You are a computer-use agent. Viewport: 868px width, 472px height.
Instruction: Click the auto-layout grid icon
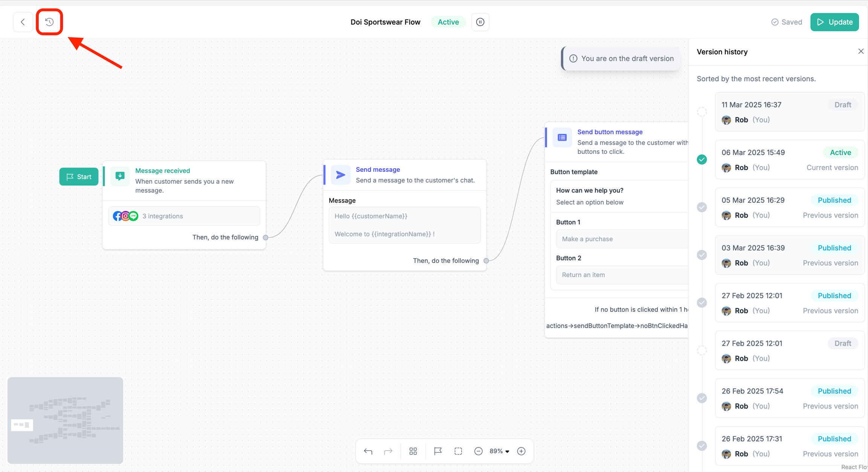click(x=413, y=451)
